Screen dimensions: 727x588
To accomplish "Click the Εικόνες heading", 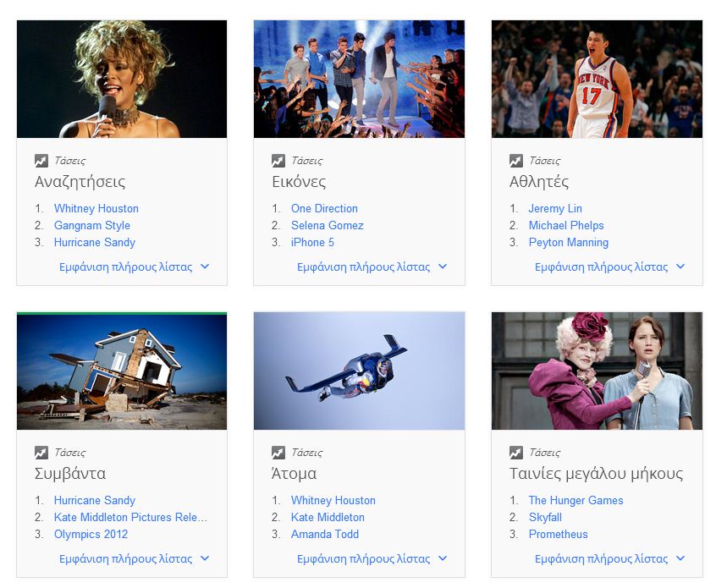I will (299, 182).
